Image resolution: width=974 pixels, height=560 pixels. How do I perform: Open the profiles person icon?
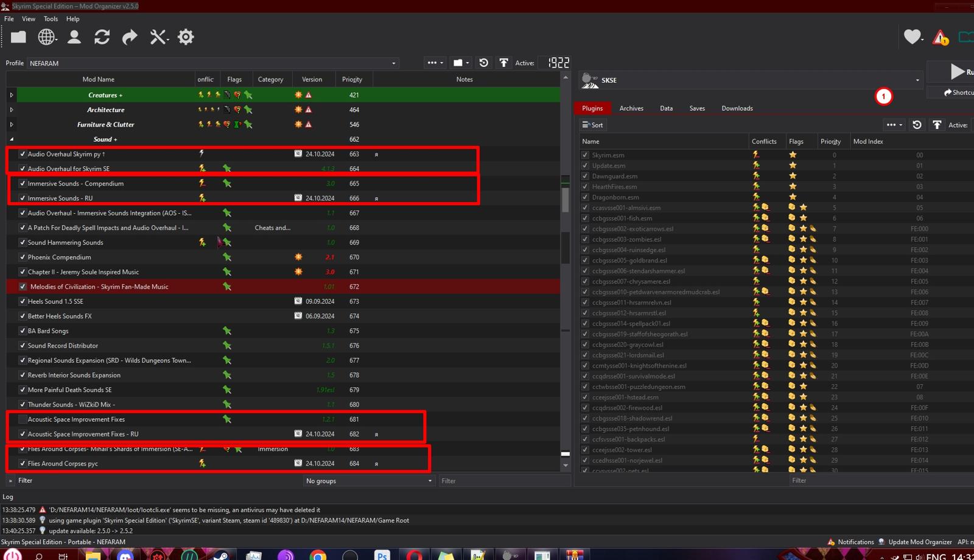(74, 37)
